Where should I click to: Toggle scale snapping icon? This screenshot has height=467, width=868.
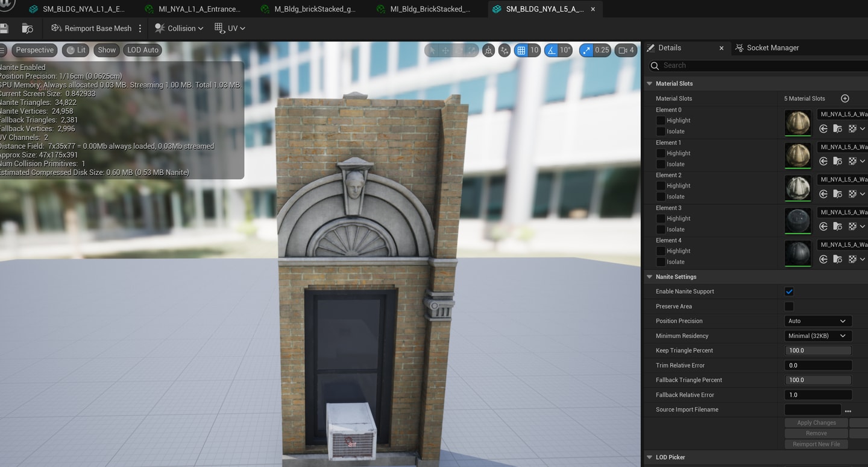(x=586, y=51)
